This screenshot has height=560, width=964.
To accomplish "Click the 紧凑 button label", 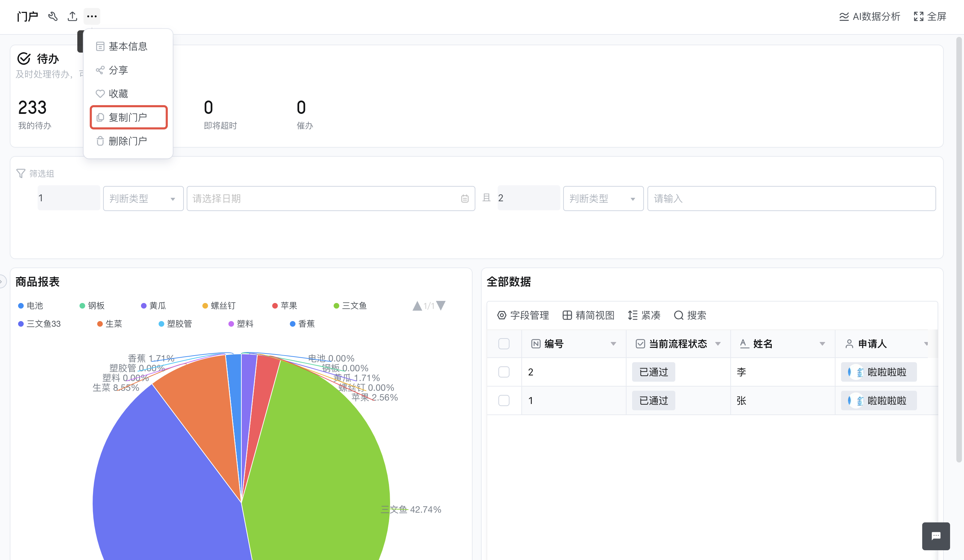I will [651, 315].
